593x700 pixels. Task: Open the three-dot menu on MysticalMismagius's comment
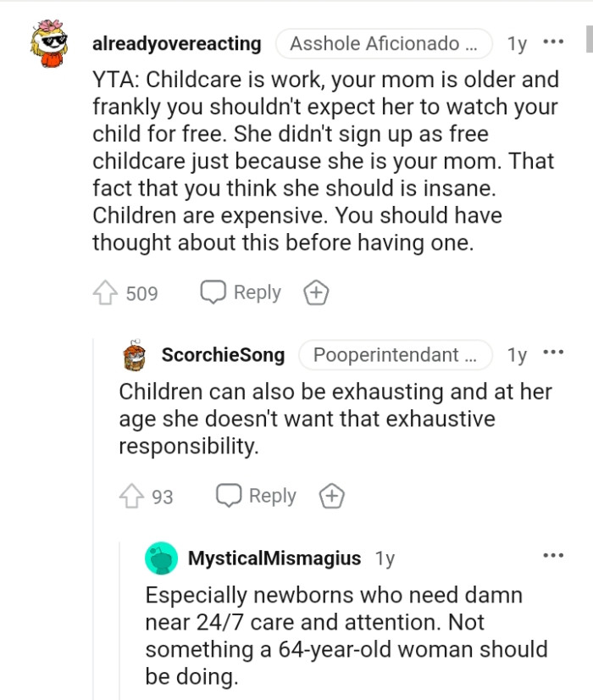point(554,555)
